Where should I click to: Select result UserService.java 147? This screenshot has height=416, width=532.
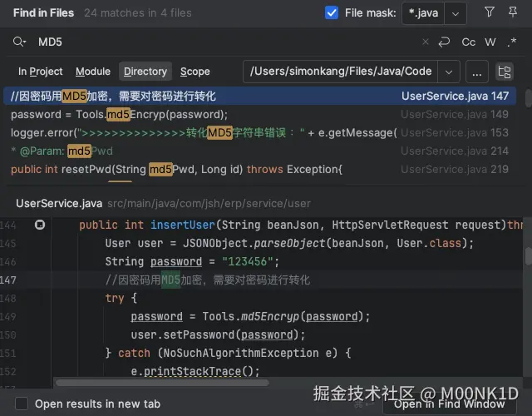click(x=260, y=97)
